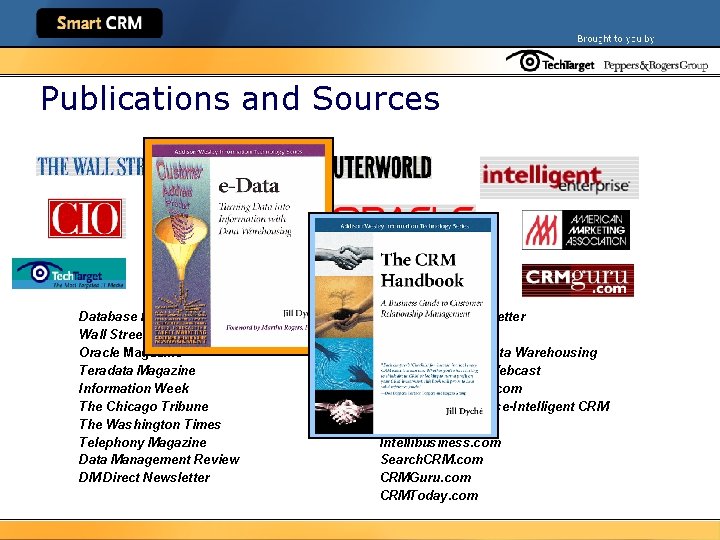Viewport: 720px width, 540px height.
Task: Click 'DMDirect Newsletter' list entry
Action: pyautogui.click(x=144, y=478)
